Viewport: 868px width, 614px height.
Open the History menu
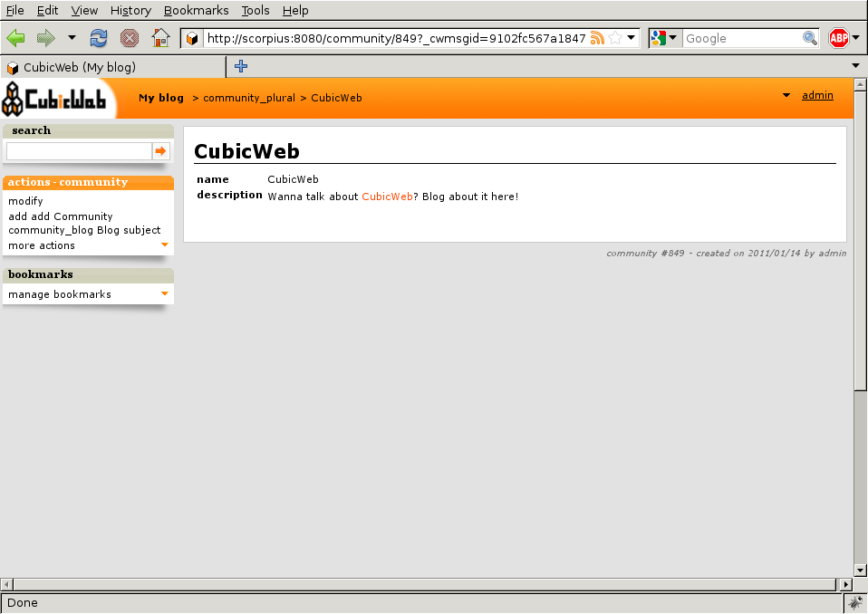point(130,11)
